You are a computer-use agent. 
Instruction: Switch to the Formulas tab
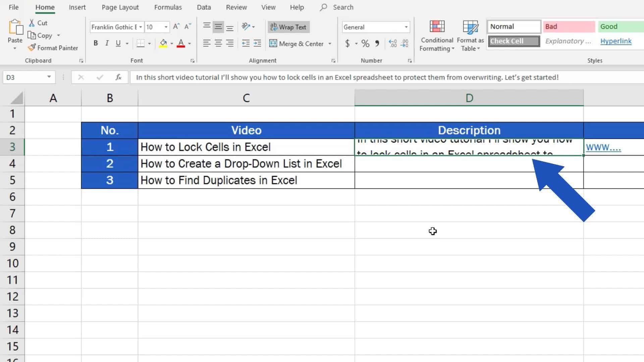[x=168, y=7]
